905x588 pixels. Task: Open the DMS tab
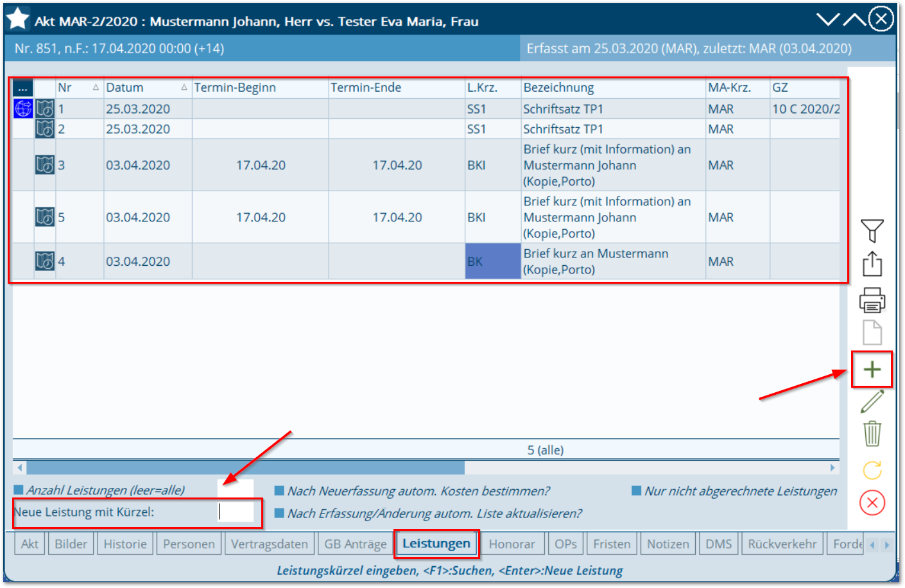[x=719, y=544]
